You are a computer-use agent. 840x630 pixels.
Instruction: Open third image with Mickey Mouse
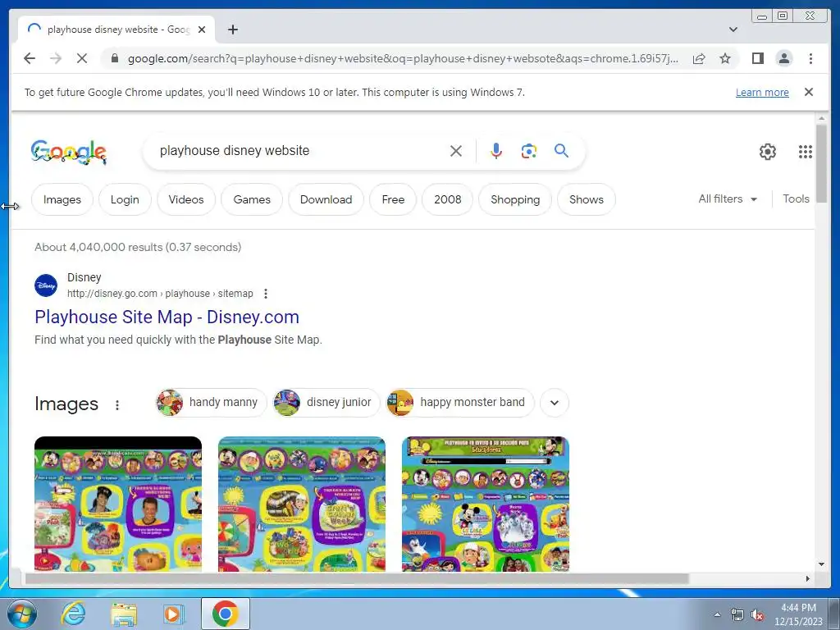[x=486, y=504]
